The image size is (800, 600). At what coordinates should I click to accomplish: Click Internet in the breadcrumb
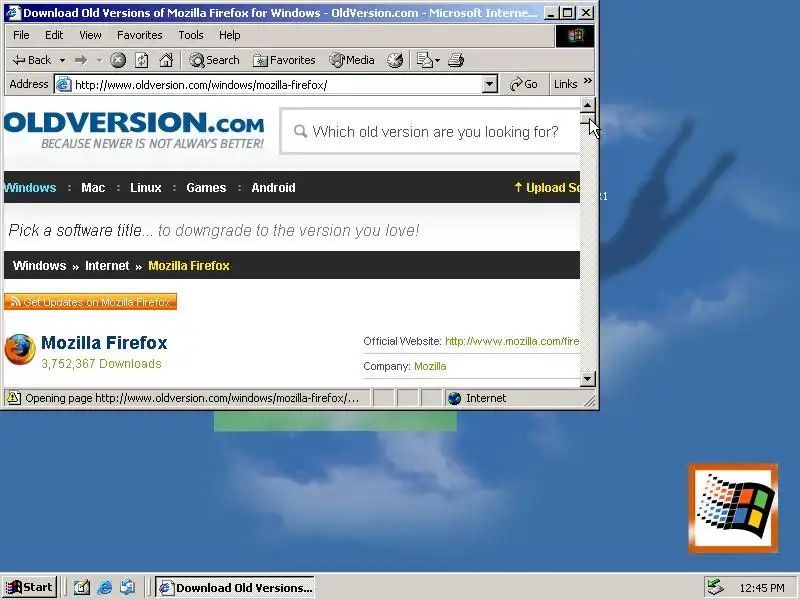click(107, 266)
